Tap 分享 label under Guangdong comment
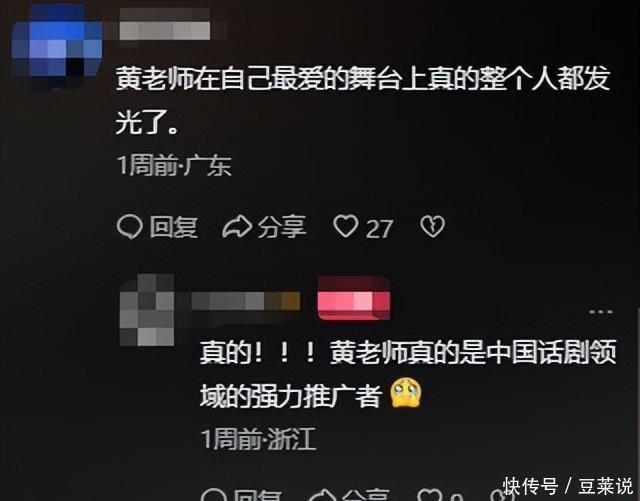 tap(282, 227)
